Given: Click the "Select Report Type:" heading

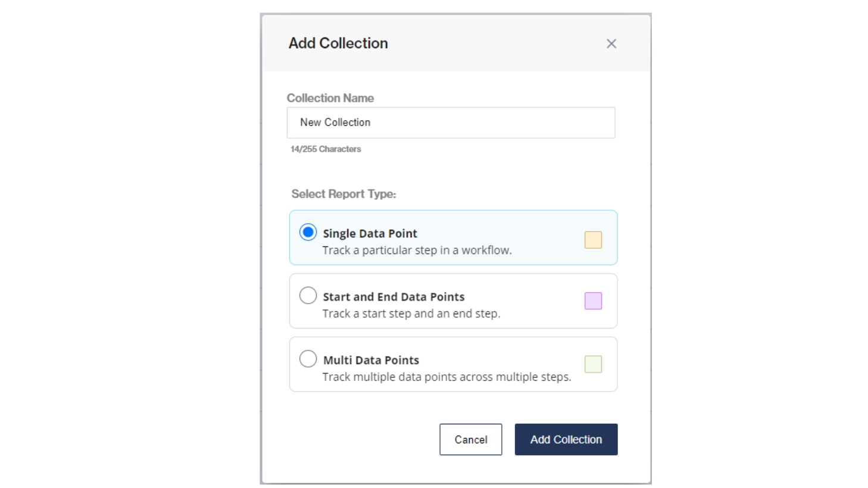Looking at the screenshot, I should pos(344,194).
